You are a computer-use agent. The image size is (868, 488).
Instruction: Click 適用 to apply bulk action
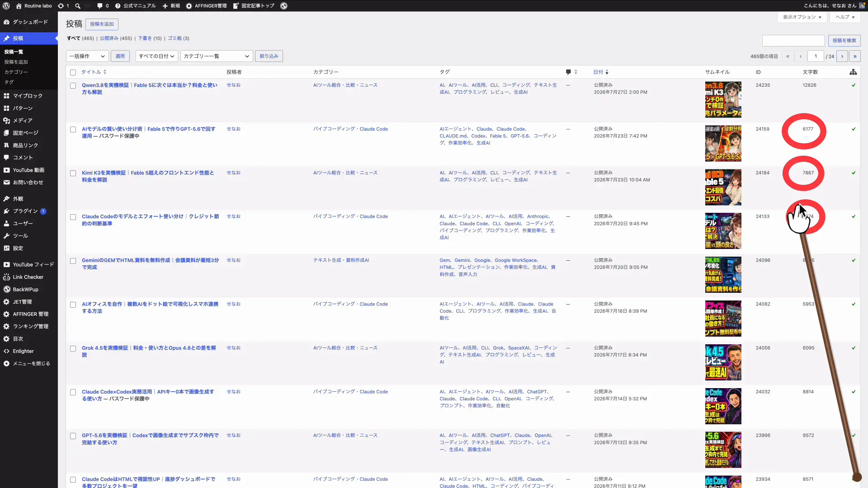pos(120,56)
